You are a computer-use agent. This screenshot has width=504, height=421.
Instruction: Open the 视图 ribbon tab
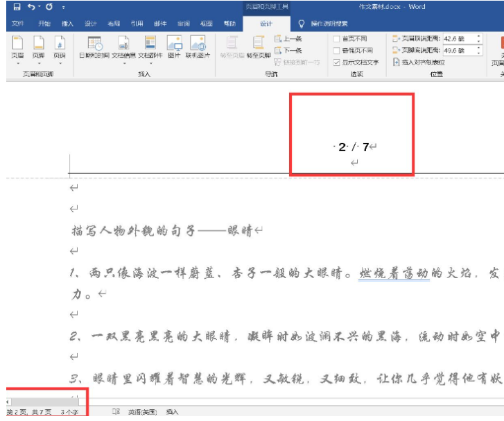207,24
